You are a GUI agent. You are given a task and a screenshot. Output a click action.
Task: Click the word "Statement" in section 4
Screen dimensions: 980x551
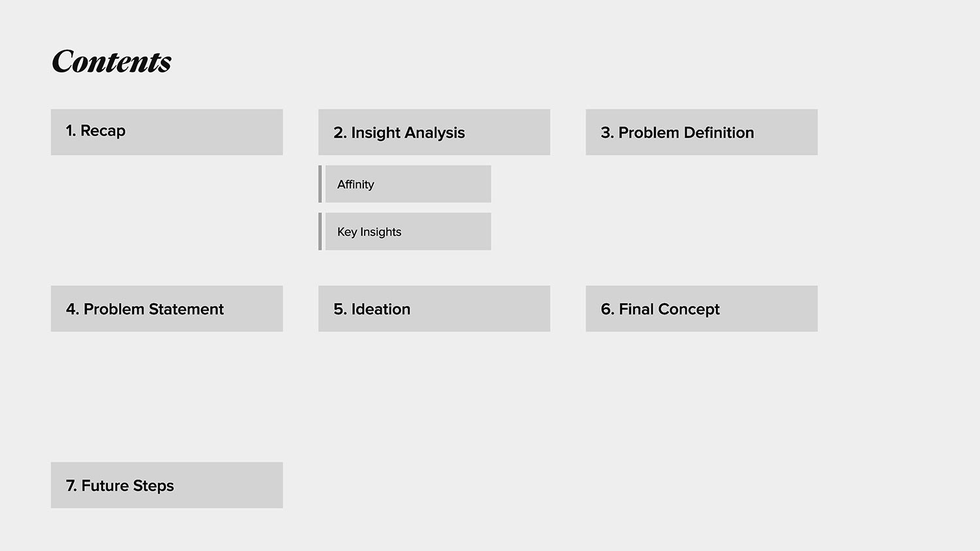[x=186, y=309]
